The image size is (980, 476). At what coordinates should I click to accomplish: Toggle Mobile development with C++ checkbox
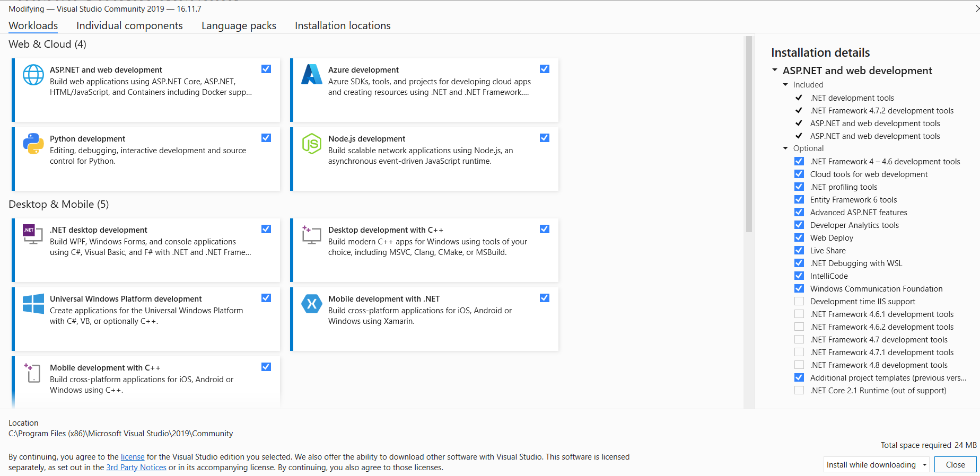pos(266,367)
